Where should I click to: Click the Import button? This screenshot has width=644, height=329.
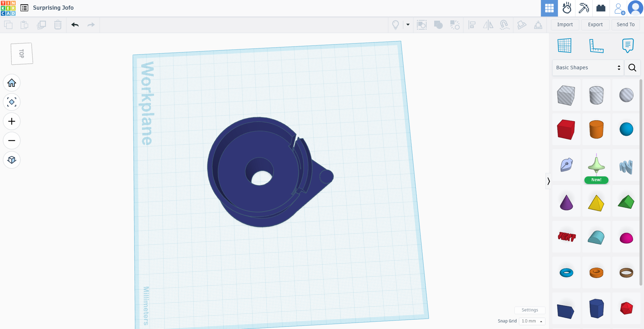(565, 25)
